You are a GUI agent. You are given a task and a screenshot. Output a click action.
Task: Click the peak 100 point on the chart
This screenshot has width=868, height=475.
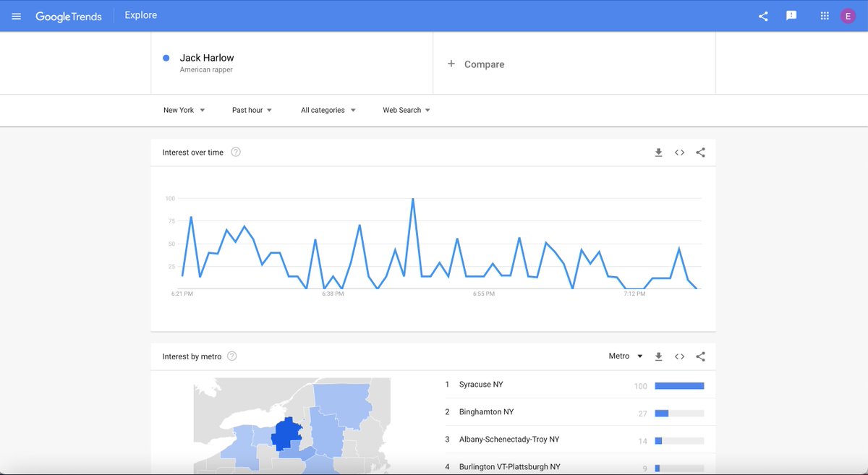(x=413, y=199)
